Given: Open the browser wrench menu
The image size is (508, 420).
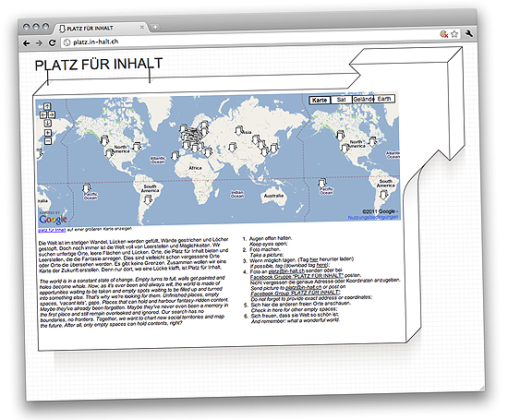Looking at the screenshot, I should click(x=468, y=33).
